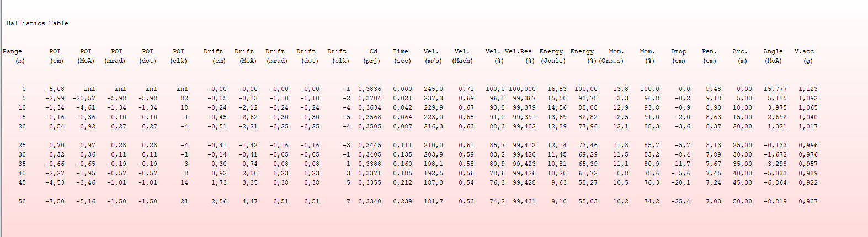Click the energy value 16,53 Joule

(x=557, y=89)
